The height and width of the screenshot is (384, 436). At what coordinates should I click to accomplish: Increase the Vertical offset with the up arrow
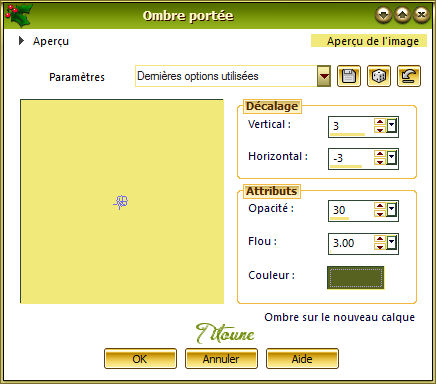pos(380,122)
